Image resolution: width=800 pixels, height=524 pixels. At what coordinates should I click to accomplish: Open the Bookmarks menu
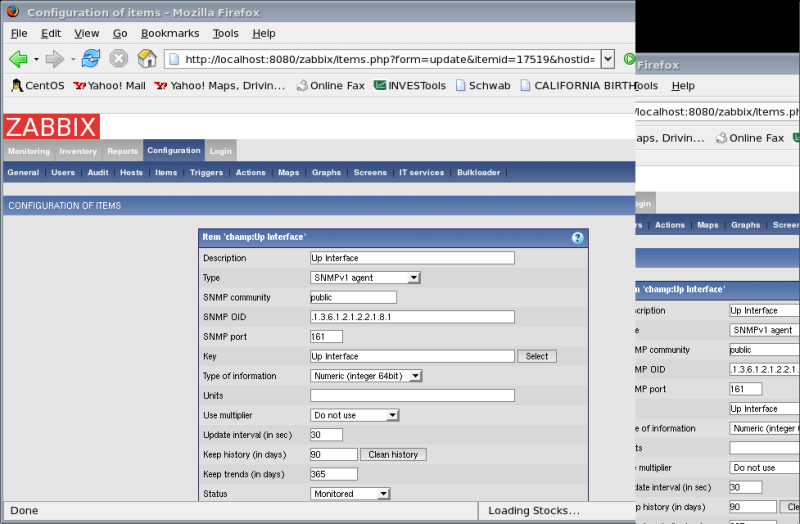click(169, 33)
